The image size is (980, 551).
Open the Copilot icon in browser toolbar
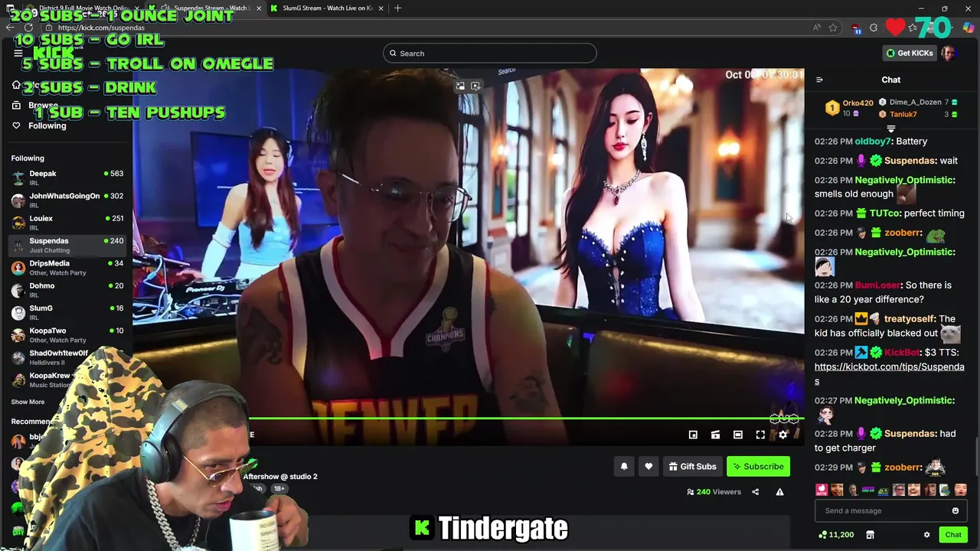[x=969, y=28]
